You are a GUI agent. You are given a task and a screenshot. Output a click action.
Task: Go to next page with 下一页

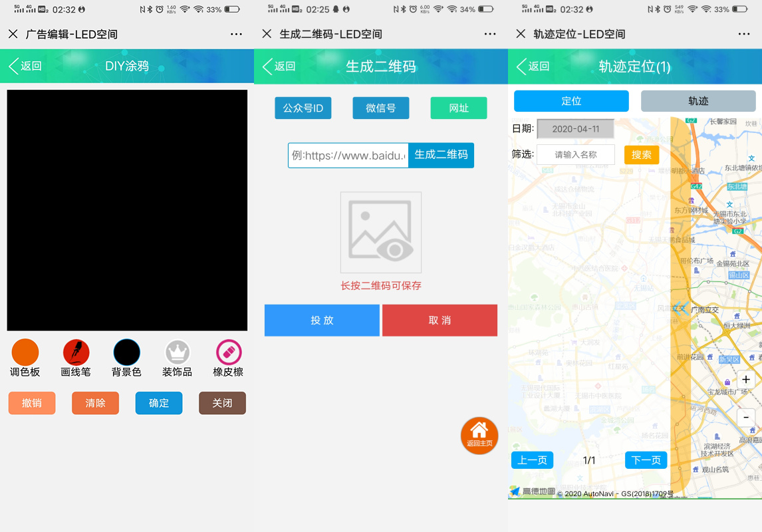coord(646,460)
